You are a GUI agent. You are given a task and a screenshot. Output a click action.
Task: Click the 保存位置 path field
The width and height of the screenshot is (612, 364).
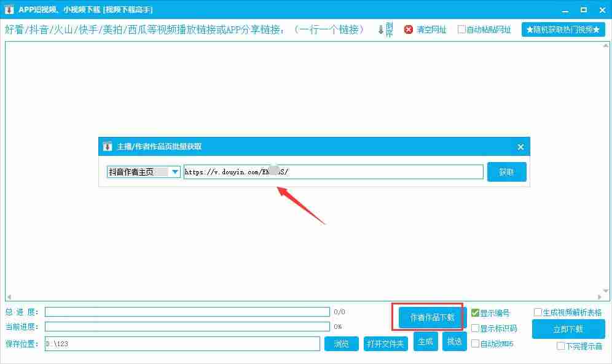pyautogui.click(x=182, y=344)
